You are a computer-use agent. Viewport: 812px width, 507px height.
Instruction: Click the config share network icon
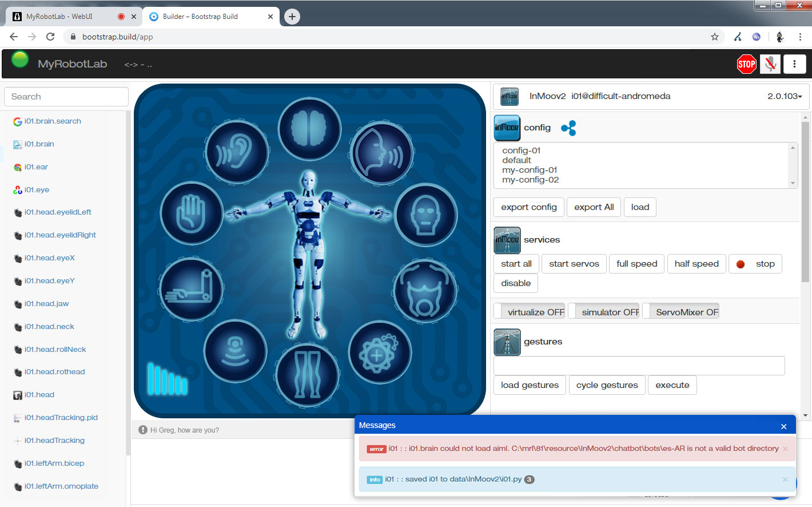(x=568, y=128)
